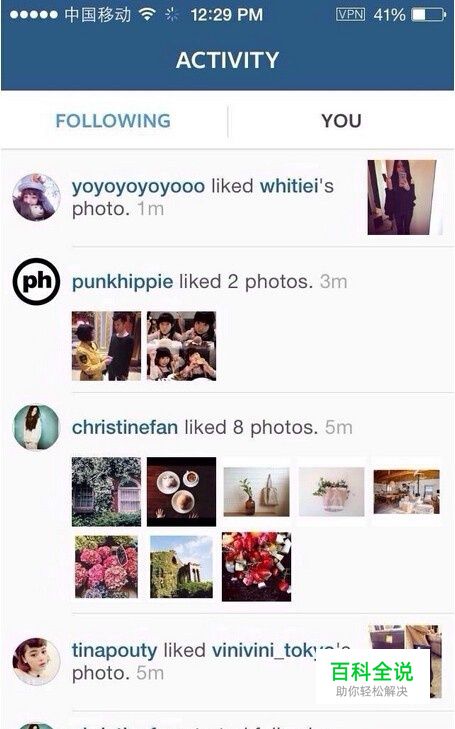Open whitiei's profile link

[x=289, y=186]
